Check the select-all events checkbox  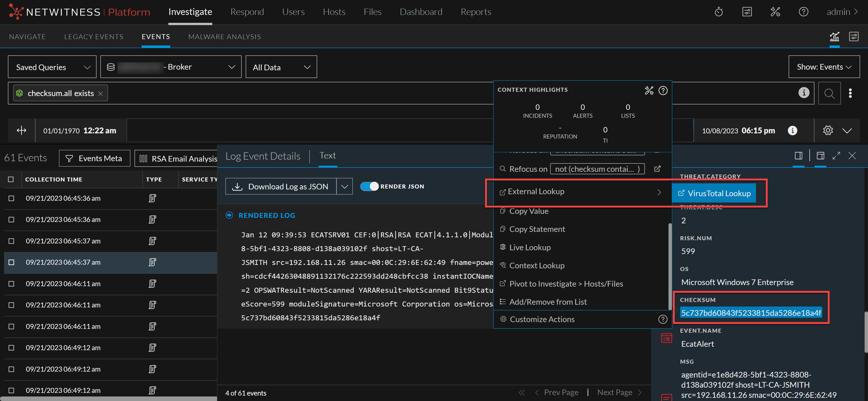(11, 179)
